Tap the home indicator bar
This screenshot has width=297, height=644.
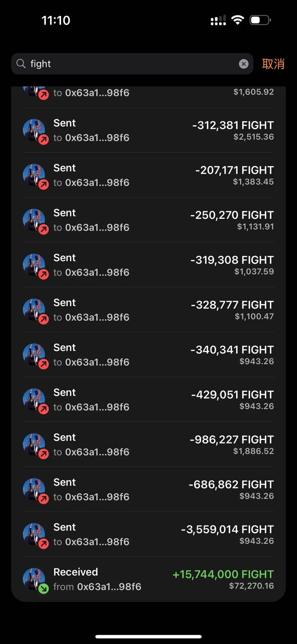click(148, 636)
